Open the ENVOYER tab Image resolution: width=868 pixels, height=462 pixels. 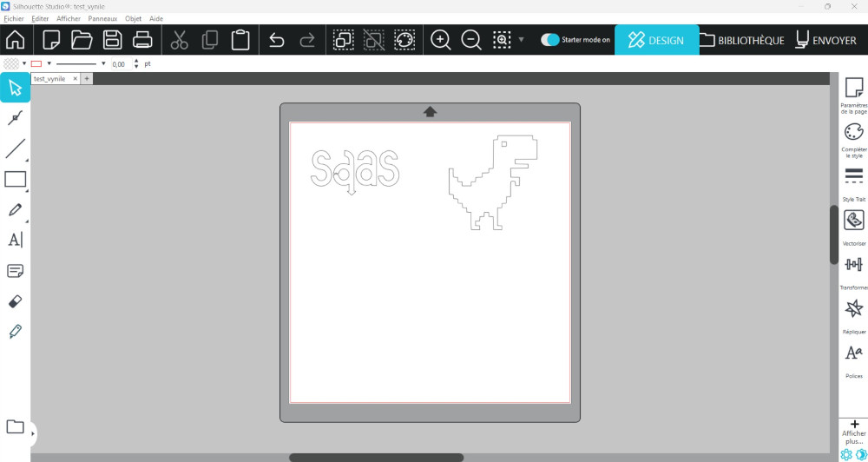click(x=826, y=40)
